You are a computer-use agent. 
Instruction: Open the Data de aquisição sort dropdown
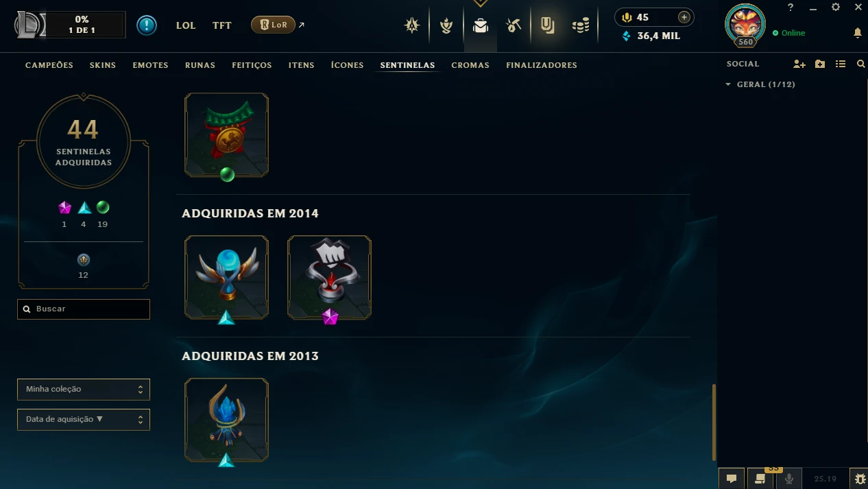84,419
